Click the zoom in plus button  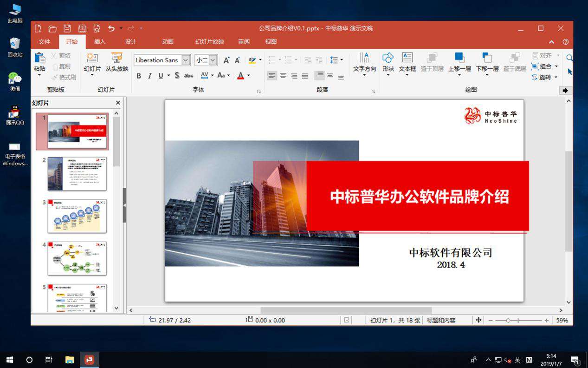click(x=547, y=321)
